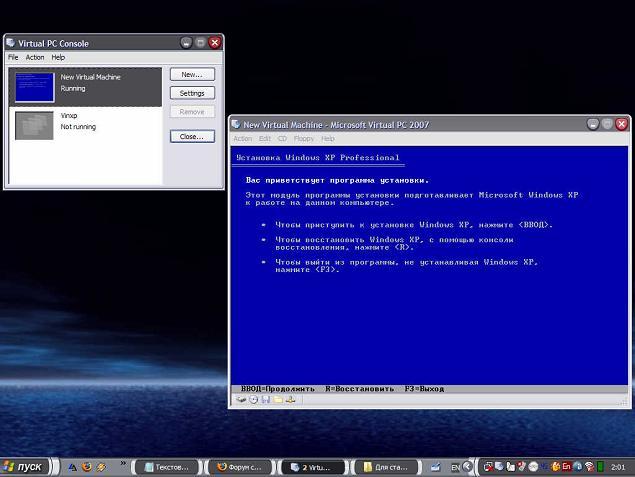The width and height of the screenshot is (635, 477).
Task: Click the system tray clock showing 2:01
Action: (x=618, y=467)
